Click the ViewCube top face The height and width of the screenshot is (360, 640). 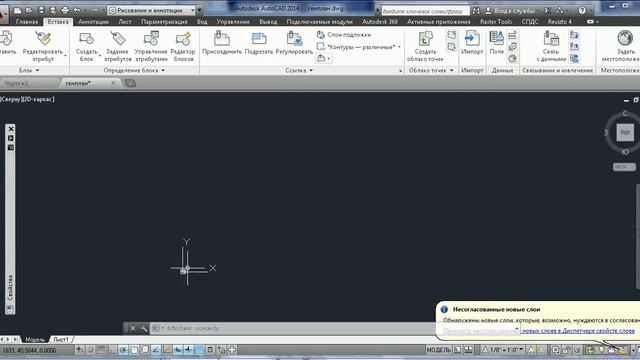point(625,132)
